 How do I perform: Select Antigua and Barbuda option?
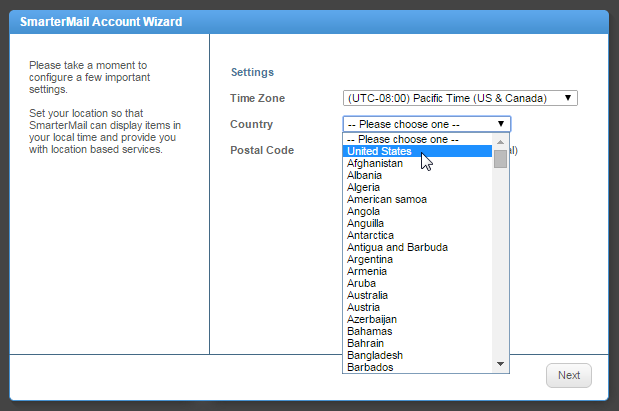click(x=418, y=248)
